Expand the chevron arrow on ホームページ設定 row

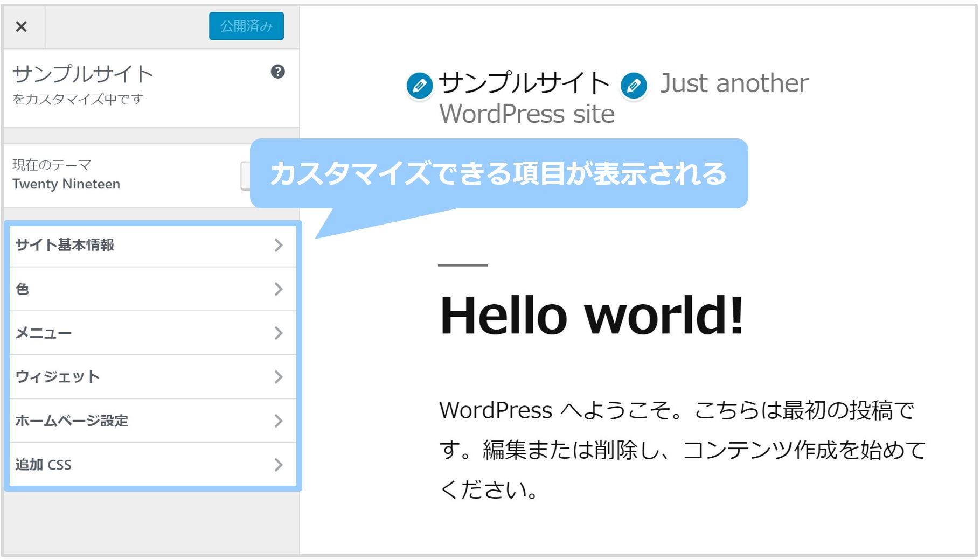click(x=279, y=421)
